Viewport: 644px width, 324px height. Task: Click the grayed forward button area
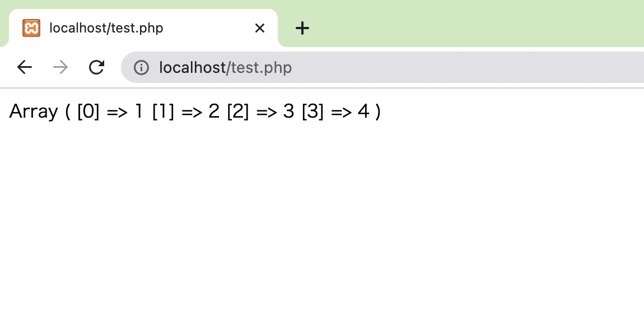point(60,67)
